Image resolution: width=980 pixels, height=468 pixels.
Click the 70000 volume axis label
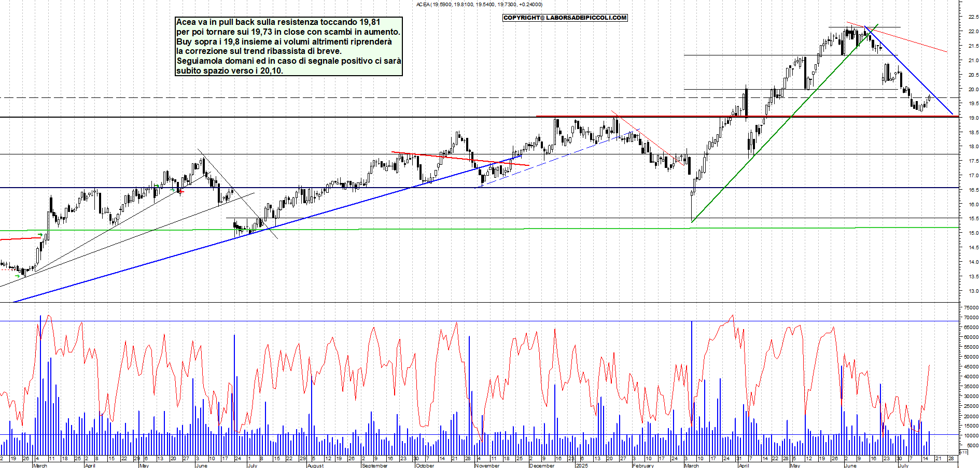pyautogui.click(x=971, y=318)
